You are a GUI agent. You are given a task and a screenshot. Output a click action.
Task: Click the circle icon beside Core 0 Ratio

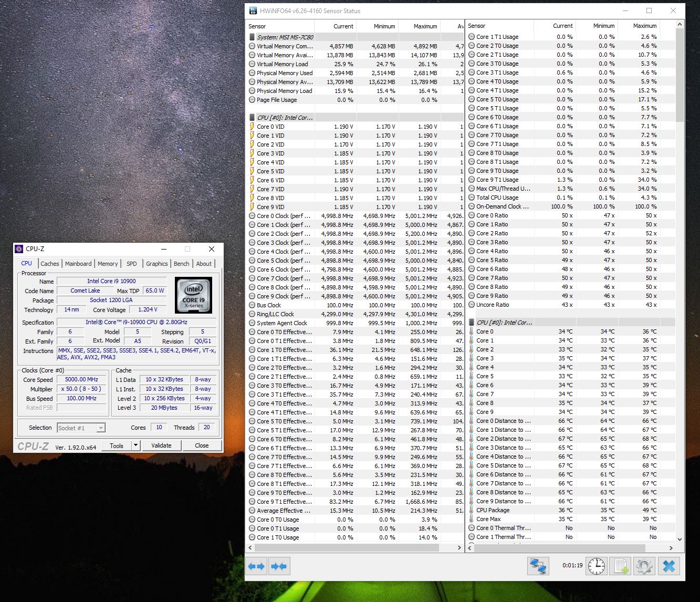[x=471, y=215]
